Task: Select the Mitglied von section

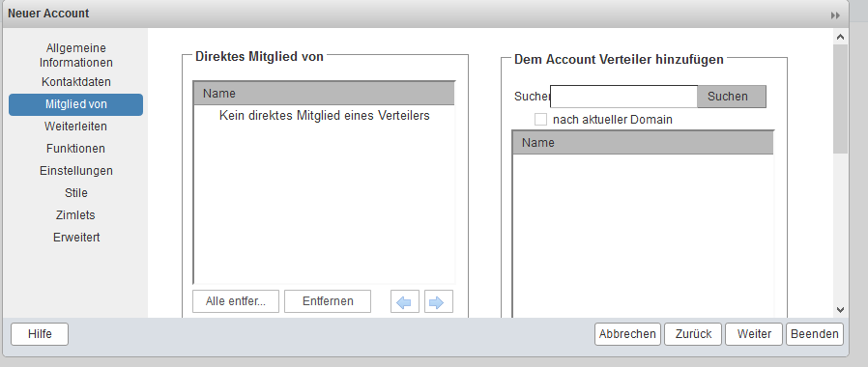Action: 75,104
